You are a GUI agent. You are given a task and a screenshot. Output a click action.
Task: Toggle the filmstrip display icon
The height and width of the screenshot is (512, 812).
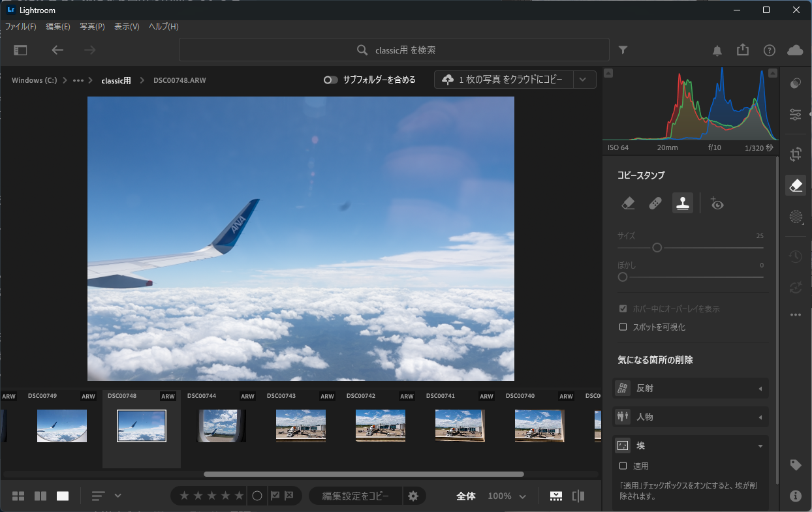pos(556,496)
